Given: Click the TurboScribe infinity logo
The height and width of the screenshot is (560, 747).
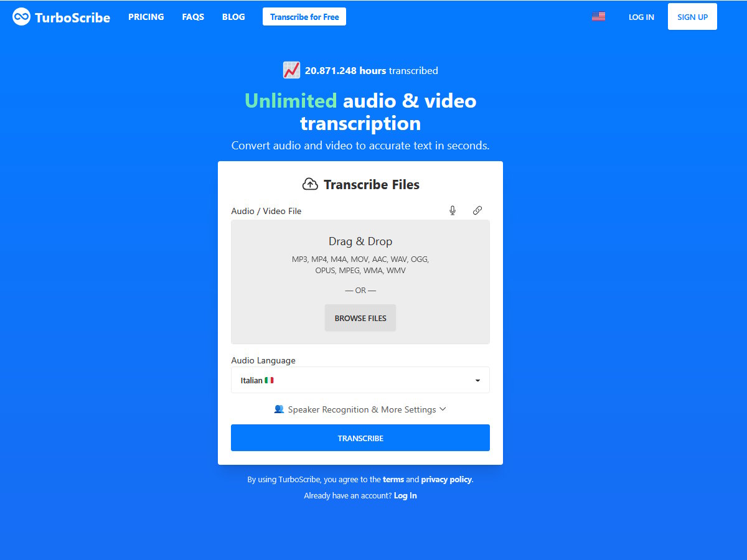Looking at the screenshot, I should (21, 17).
